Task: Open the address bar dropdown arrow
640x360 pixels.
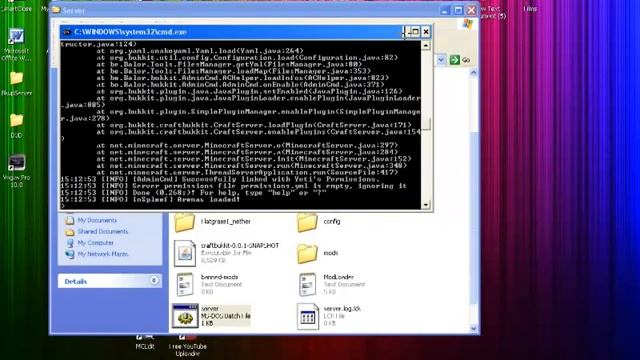Action: (441, 60)
